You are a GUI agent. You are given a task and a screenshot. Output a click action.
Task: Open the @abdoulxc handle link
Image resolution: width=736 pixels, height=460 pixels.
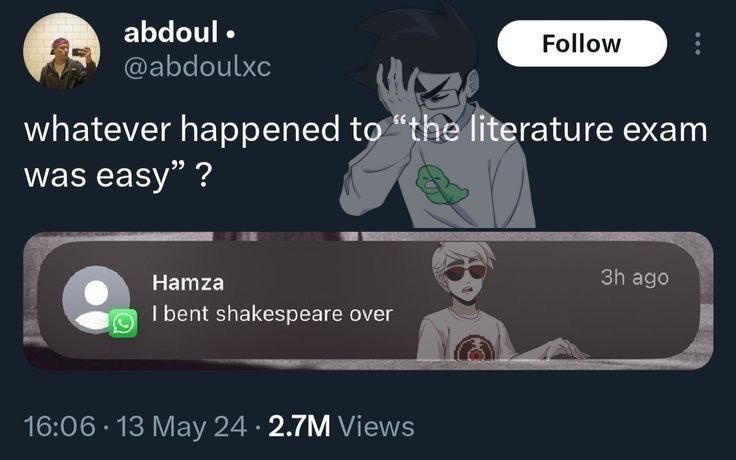[197, 67]
